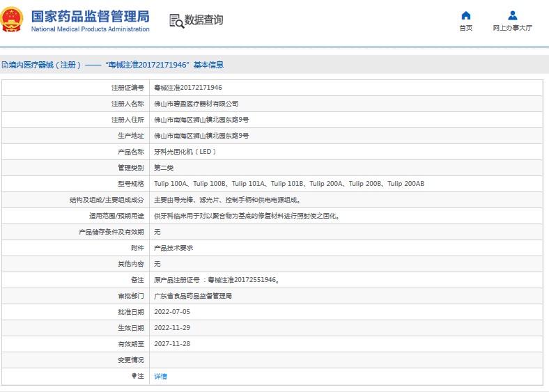
Task: Select 供牙科临床用于 intended use text
Action: 247,216
